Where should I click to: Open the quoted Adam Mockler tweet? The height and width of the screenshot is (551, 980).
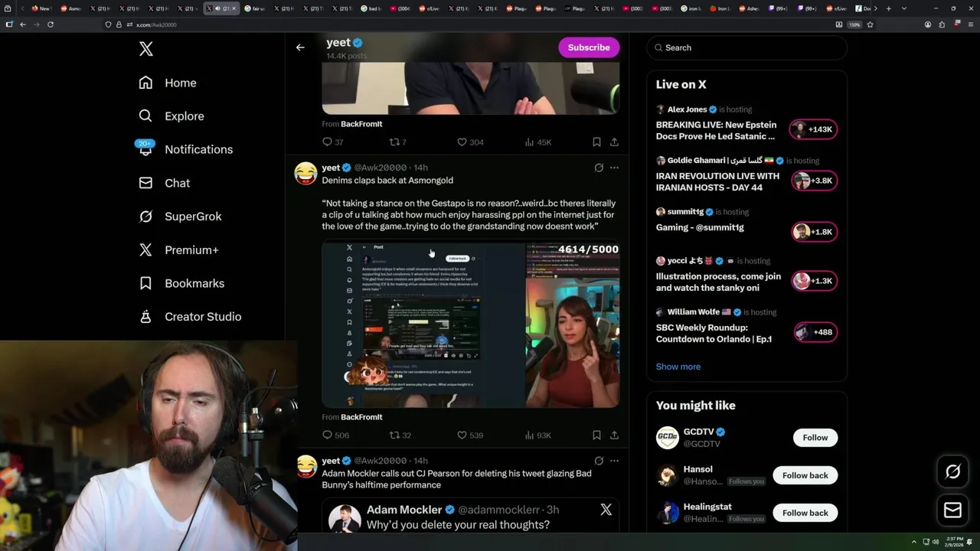470,516
